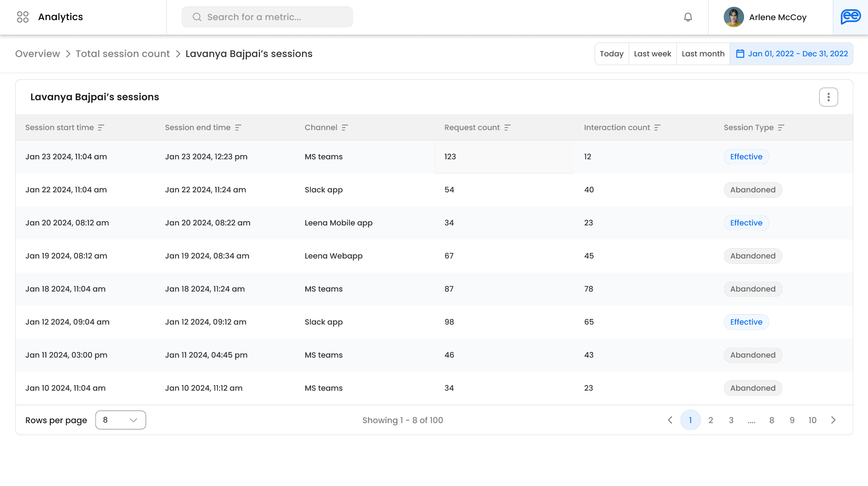Open the Jan 01 – Dec 31 date picker
The image size is (868, 486).
[x=792, y=54]
